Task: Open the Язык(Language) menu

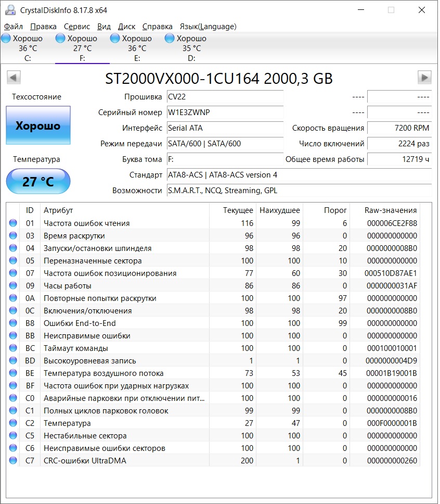Action: coord(208,27)
